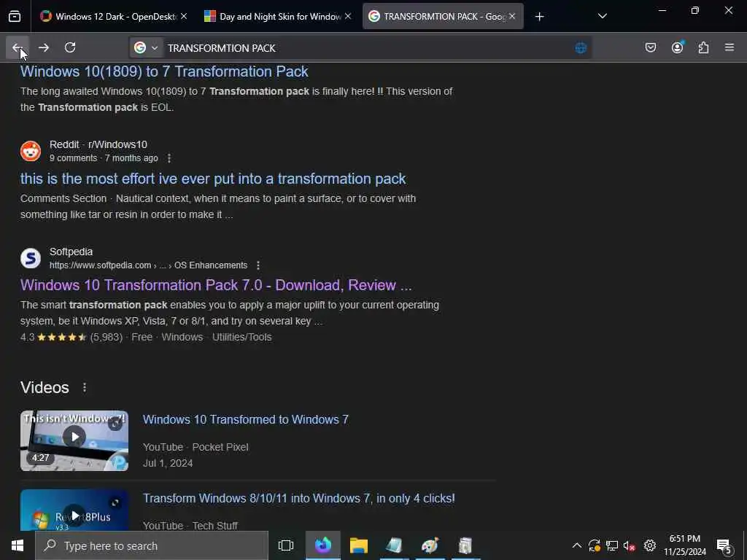The height and width of the screenshot is (560, 747).
Task: Open Windows 10 Transformed to Windows 7 video link
Action: coord(245,419)
